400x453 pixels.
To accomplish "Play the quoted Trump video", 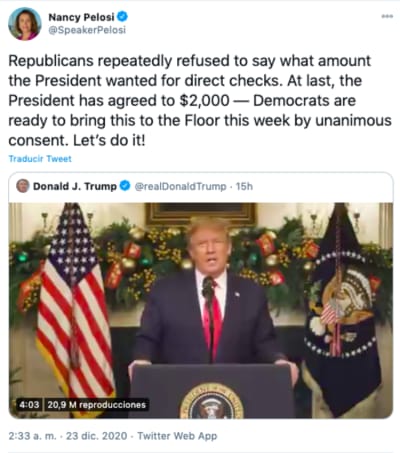I will click(x=201, y=310).
